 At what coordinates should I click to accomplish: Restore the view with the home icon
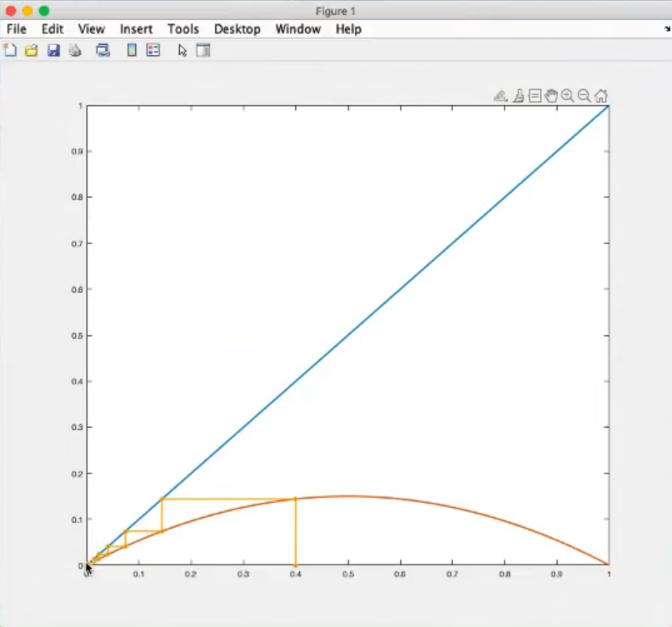tap(600, 96)
